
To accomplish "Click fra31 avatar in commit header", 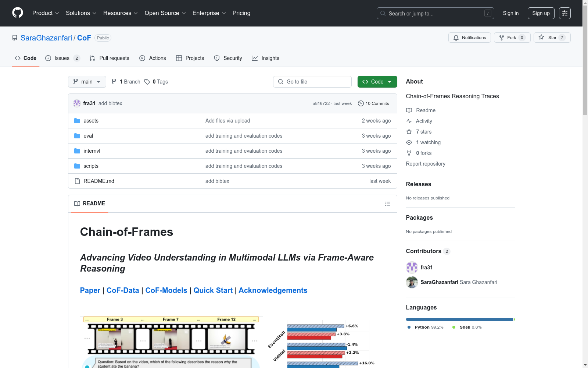I will (77, 103).
